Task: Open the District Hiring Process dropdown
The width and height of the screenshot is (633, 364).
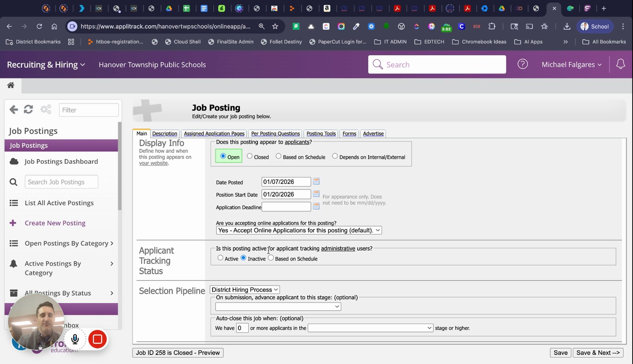Action: (245, 290)
